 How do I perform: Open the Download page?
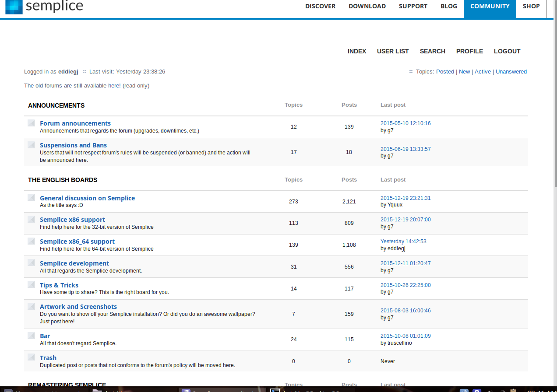[x=367, y=6]
